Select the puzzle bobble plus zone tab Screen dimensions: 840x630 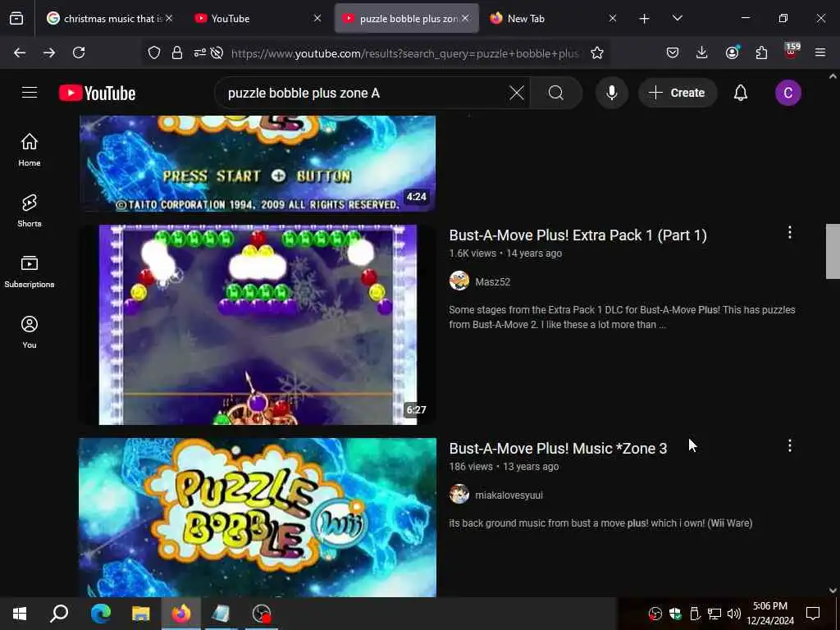coord(402,18)
